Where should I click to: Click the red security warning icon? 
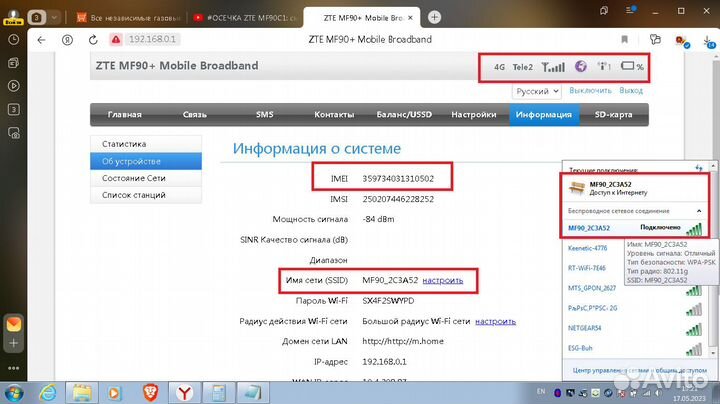(x=116, y=39)
